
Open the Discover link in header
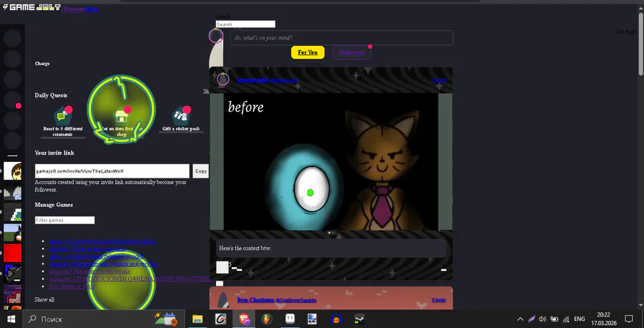tap(74, 9)
